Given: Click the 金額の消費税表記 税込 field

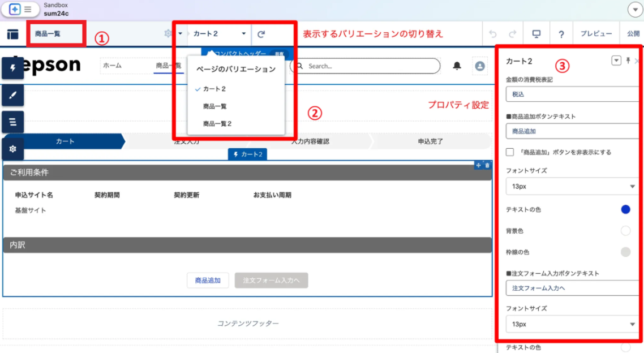Looking at the screenshot, I should 572,94.
